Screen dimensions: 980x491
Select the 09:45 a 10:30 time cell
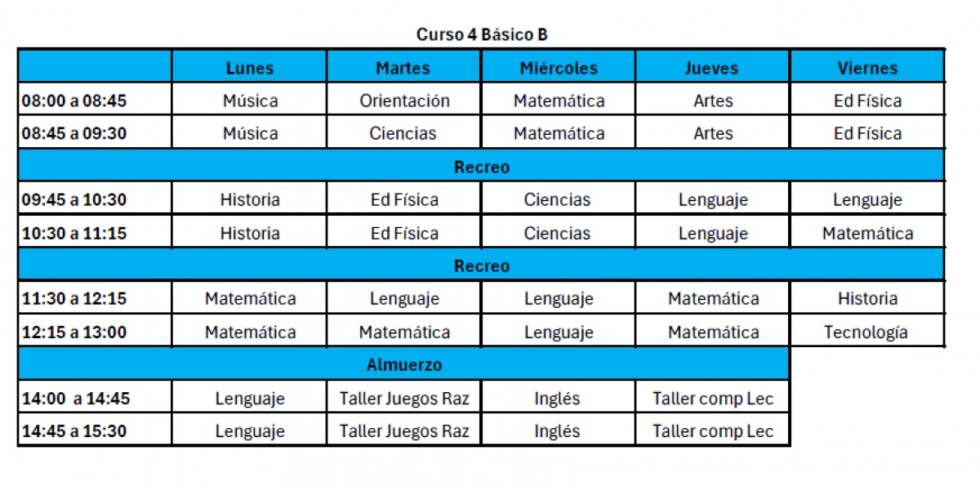[x=95, y=199]
